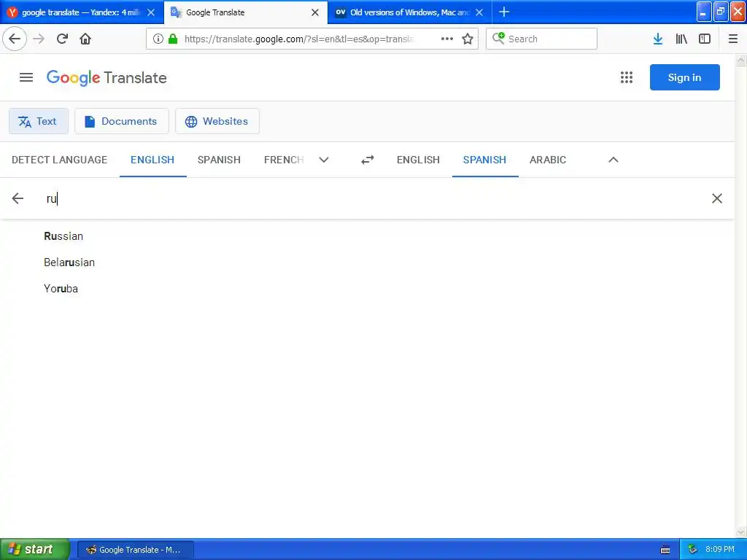This screenshot has height=560, width=747.
Task: Clear the language search with X
Action: pyautogui.click(x=716, y=198)
